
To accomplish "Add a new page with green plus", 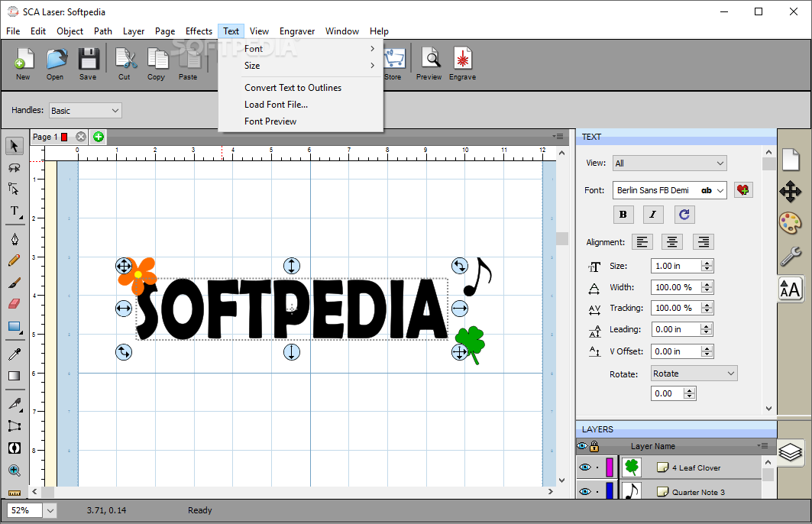I will point(99,137).
